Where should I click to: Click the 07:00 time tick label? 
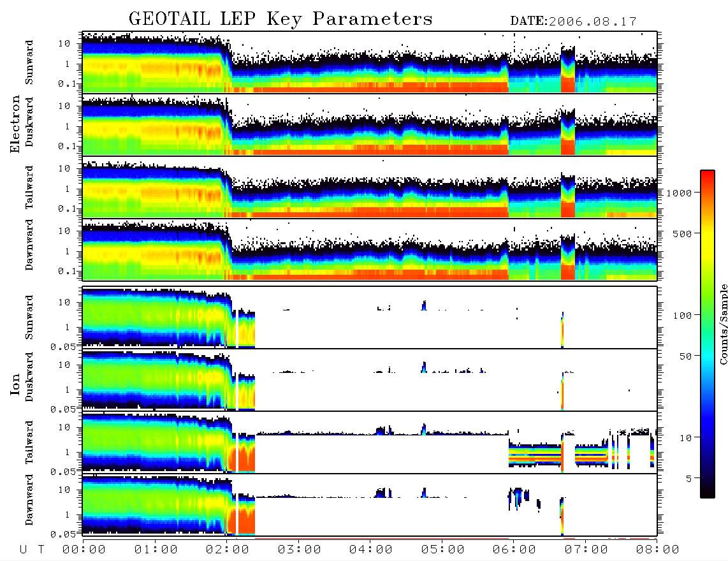(586, 550)
